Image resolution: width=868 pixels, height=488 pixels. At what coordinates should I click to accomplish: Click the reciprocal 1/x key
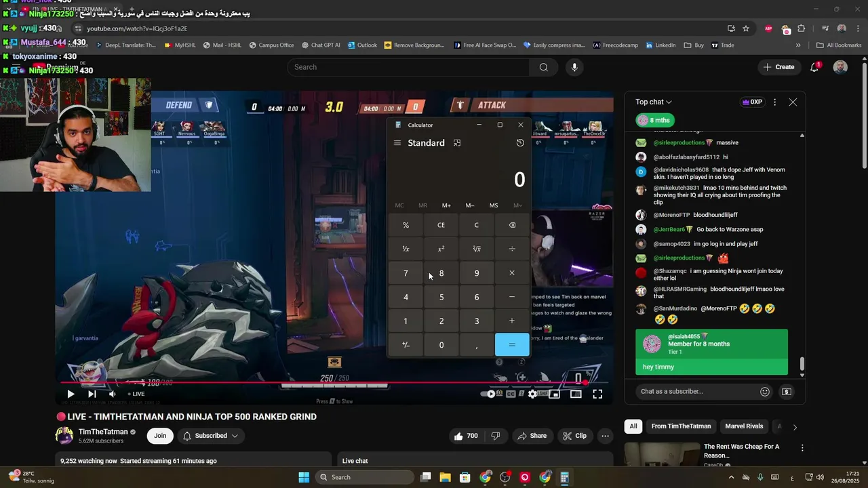406,249
